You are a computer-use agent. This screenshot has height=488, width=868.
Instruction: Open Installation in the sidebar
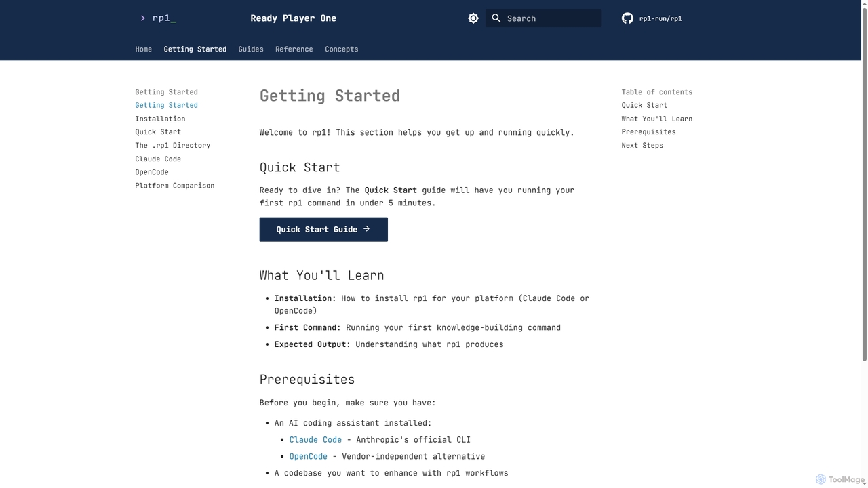160,119
